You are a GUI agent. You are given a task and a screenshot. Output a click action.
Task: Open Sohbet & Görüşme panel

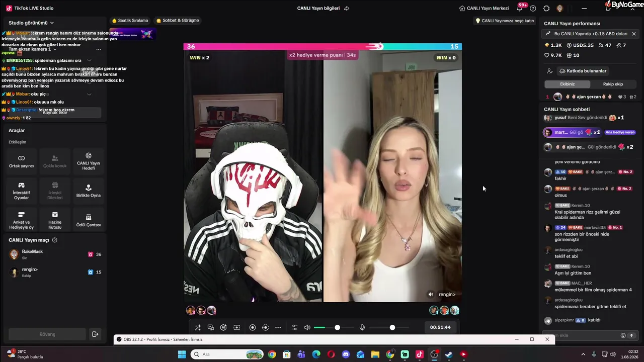pos(178,21)
